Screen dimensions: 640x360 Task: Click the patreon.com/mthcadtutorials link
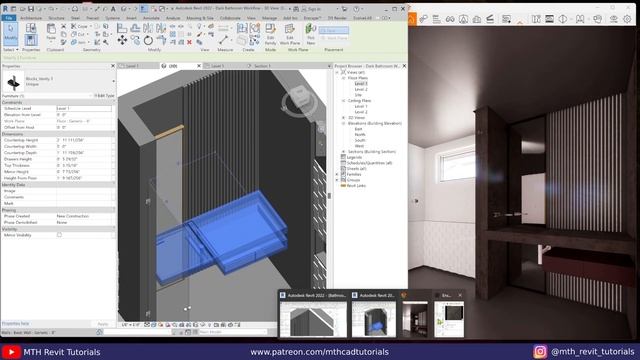pyautogui.click(x=319, y=352)
